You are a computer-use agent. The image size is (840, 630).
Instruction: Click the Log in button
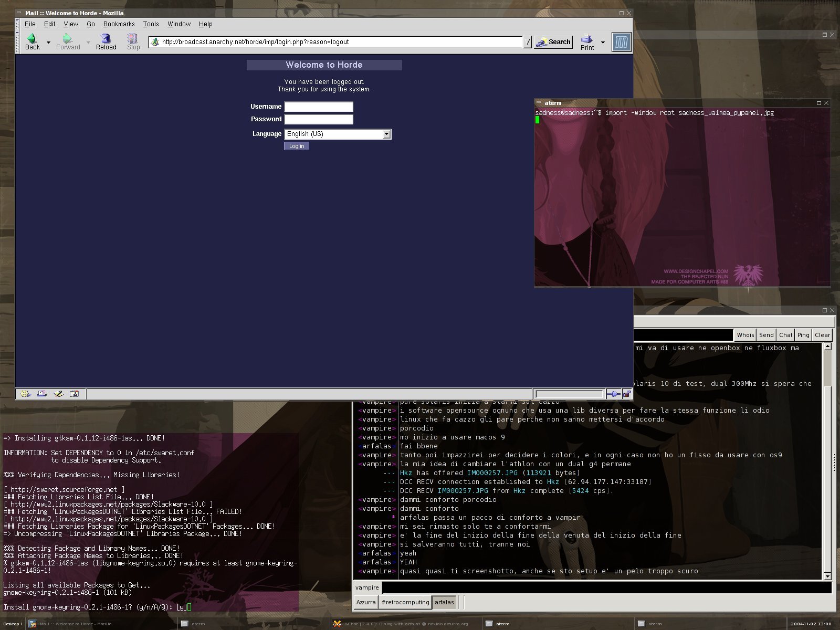click(x=297, y=146)
